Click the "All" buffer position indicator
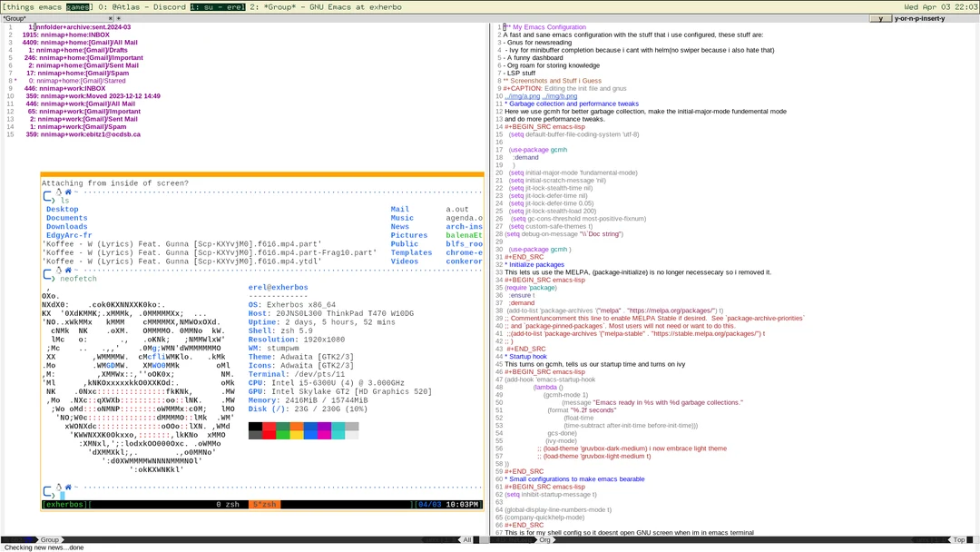 click(466, 539)
